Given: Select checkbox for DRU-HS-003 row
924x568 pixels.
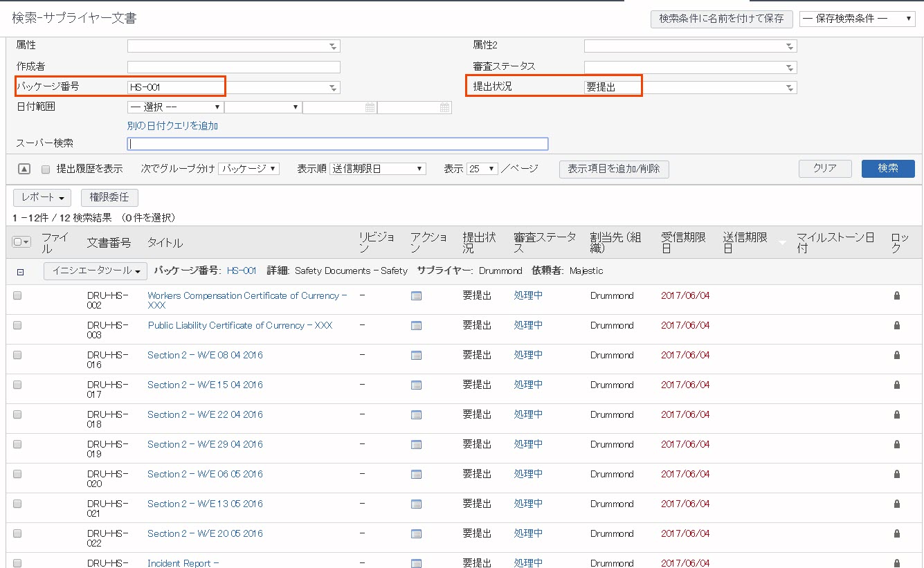Looking at the screenshot, I should point(17,325).
